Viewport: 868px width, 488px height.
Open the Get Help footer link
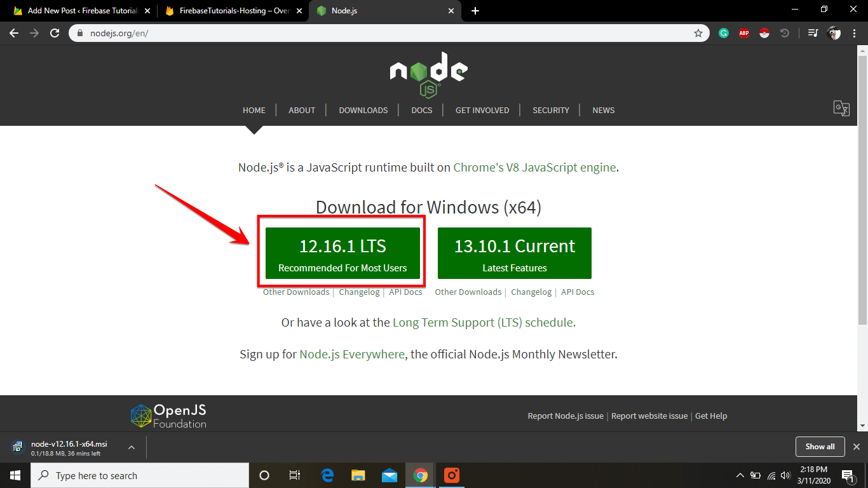[x=711, y=416]
